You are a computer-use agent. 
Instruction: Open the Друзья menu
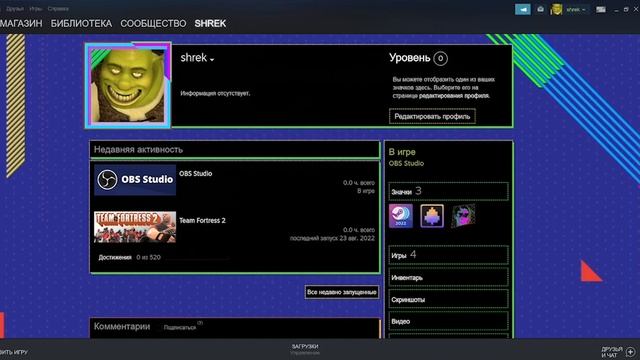(15, 9)
